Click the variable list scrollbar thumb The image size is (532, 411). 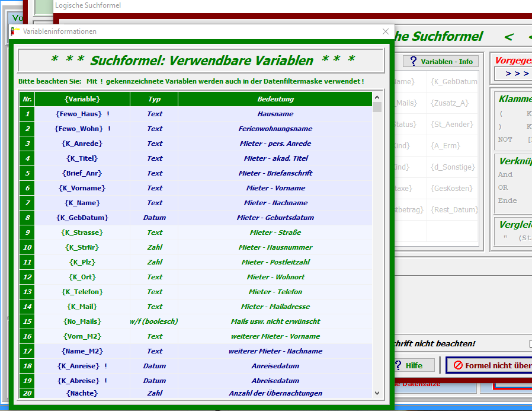click(x=377, y=107)
